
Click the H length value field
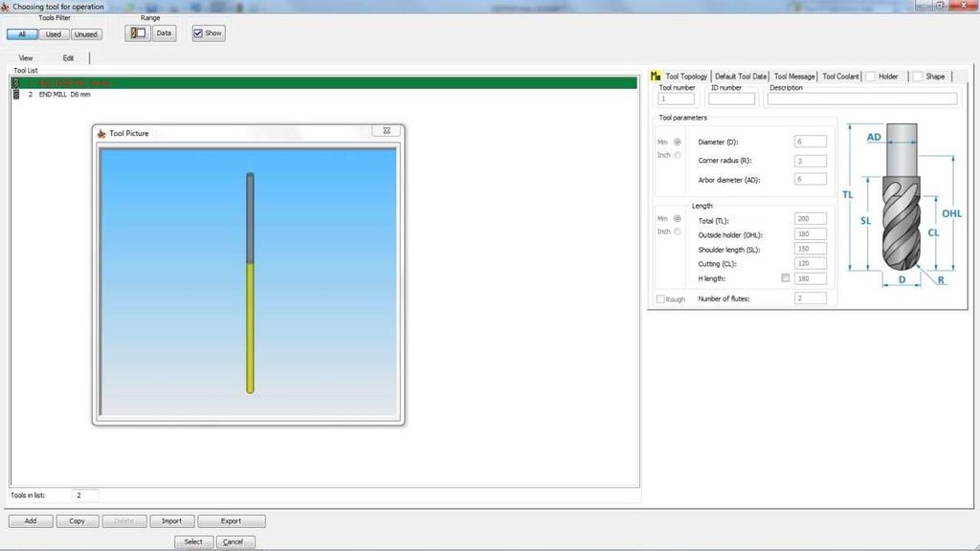click(810, 278)
